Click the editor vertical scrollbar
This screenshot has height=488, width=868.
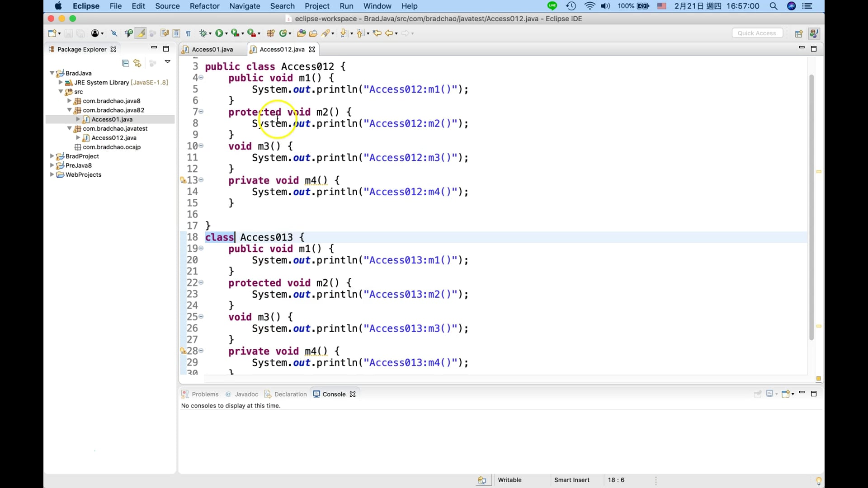click(x=811, y=208)
